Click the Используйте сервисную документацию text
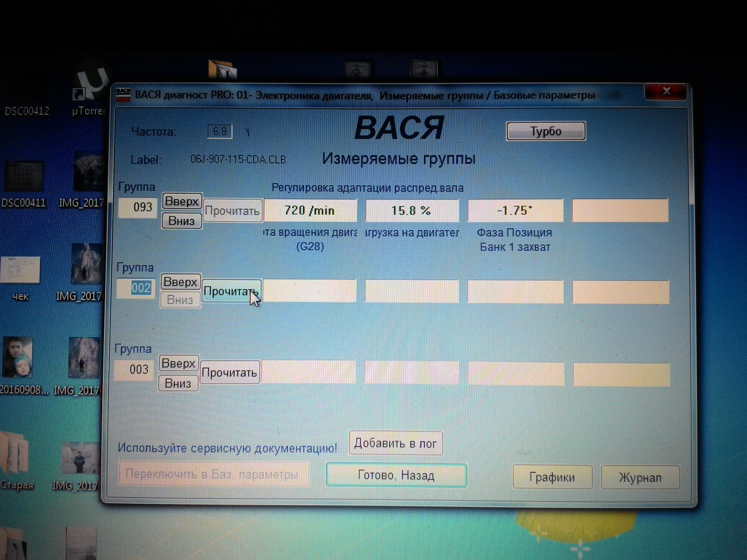The image size is (747, 560). (227, 448)
